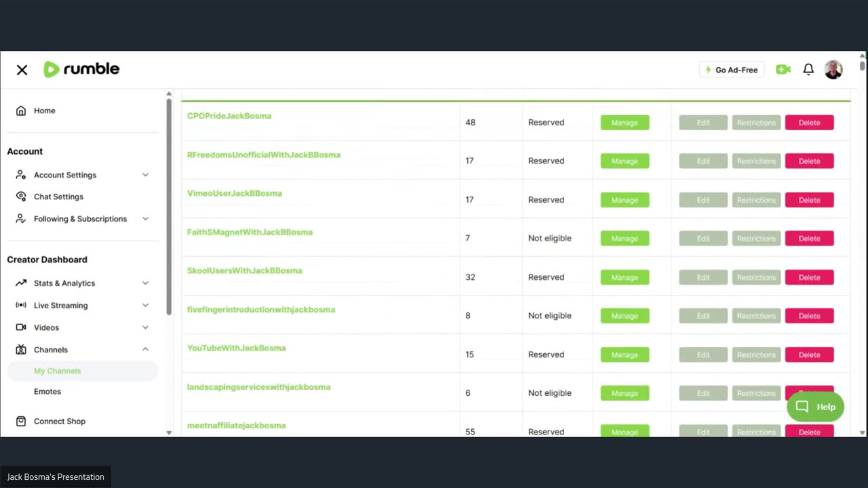Open the user profile avatar menu
This screenshot has height=488, width=868.
coord(833,69)
